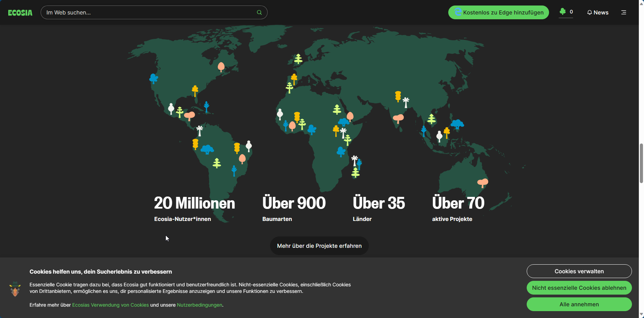
Task: Click the pink tree marker in Canada
Action: 221,66
